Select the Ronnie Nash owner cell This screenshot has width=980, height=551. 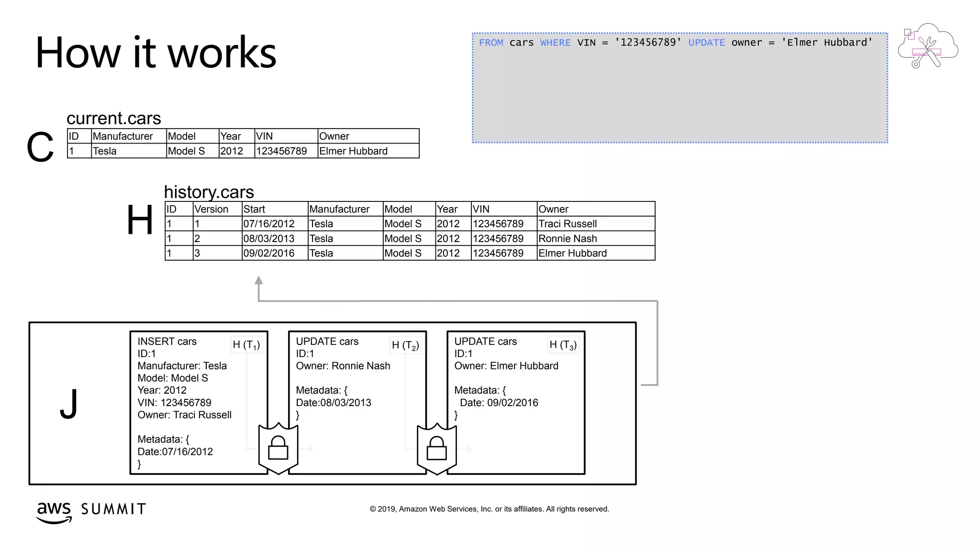[568, 239]
